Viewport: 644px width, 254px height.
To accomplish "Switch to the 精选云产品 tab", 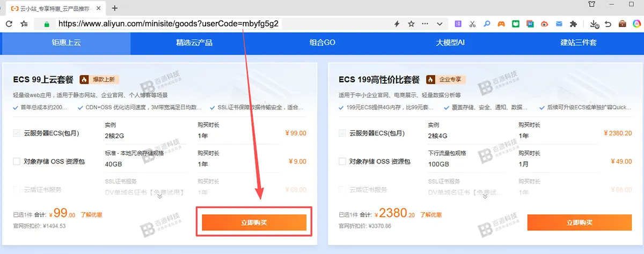I will pos(194,43).
